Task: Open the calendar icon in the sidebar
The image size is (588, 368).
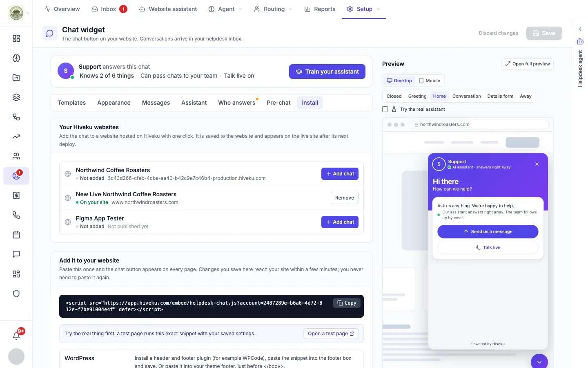Action: (16, 235)
